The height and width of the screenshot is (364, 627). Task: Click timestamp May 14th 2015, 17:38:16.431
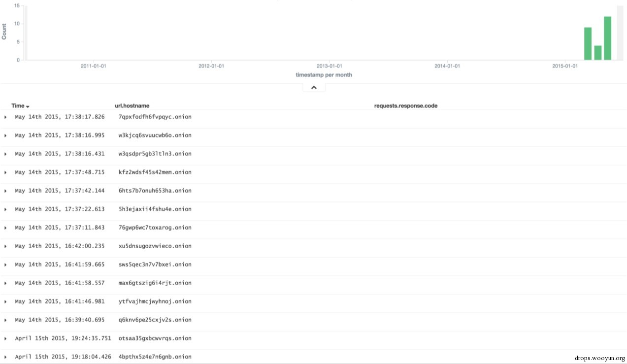(x=60, y=154)
